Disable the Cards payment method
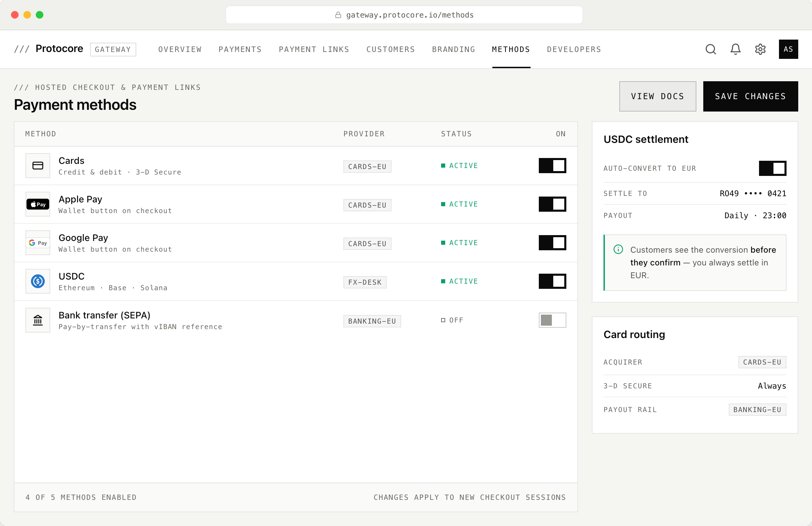 (552, 166)
